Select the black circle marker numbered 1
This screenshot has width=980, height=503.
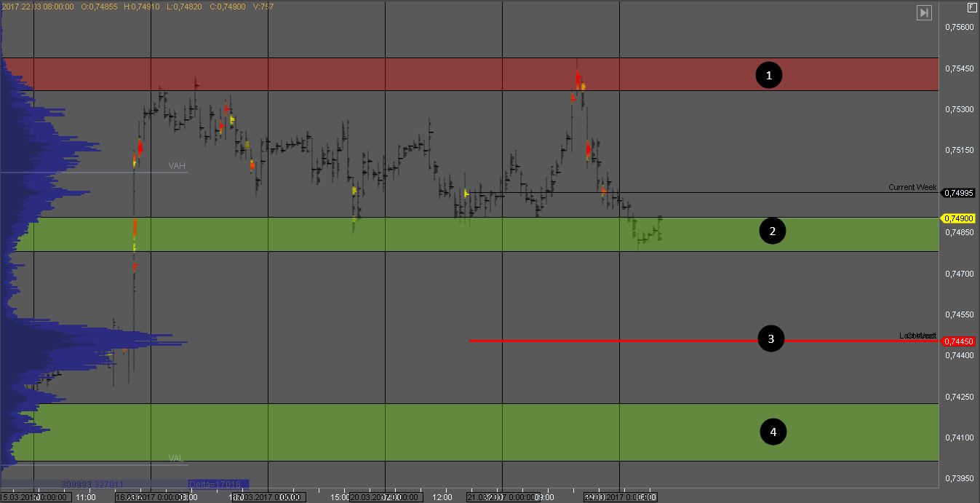[x=768, y=75]
